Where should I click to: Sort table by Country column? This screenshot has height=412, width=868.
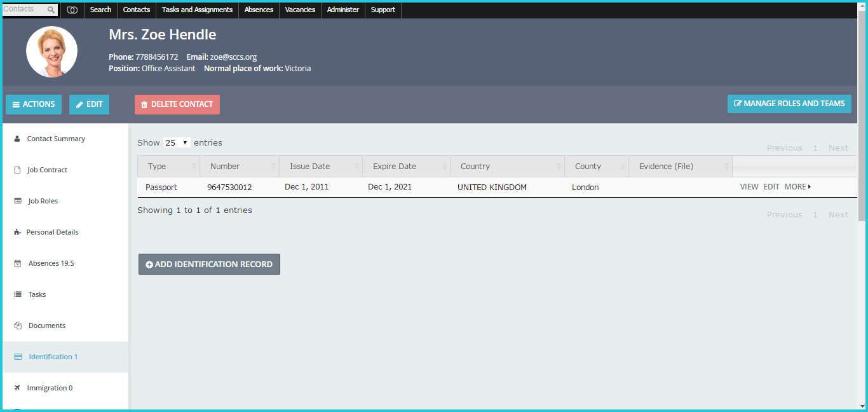[507, 167]
